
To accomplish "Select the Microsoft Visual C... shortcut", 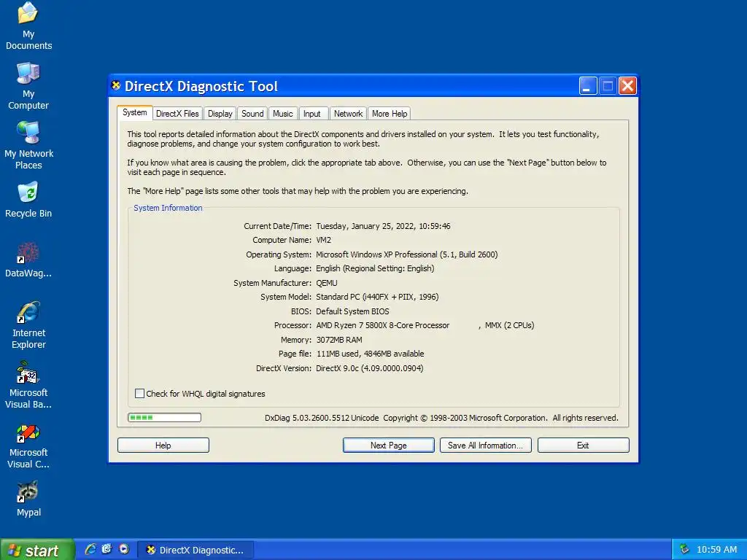I will click(x=28, y=445).
